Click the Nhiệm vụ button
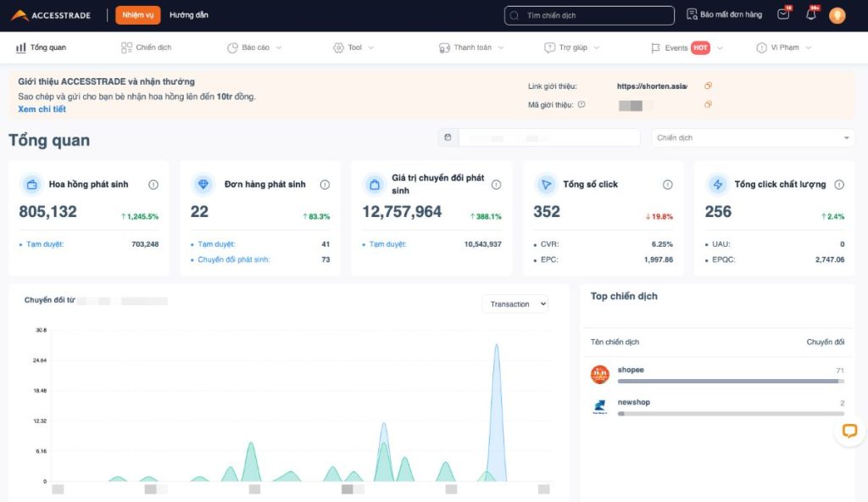Image resolution: width=868 pixels, height=502 pixels. pos(138,15)
